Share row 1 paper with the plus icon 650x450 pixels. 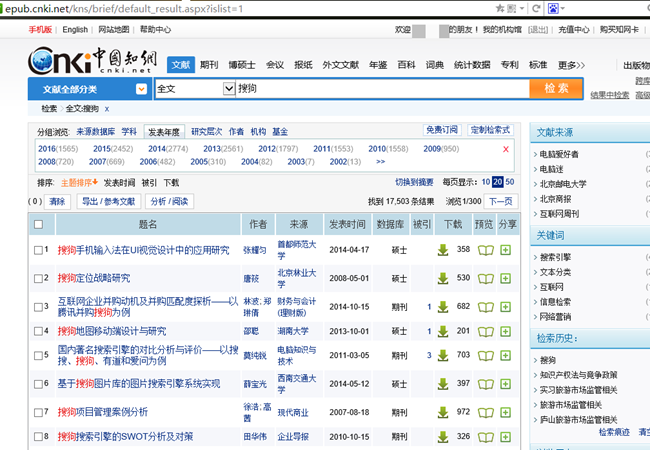[x=505, y=250]
